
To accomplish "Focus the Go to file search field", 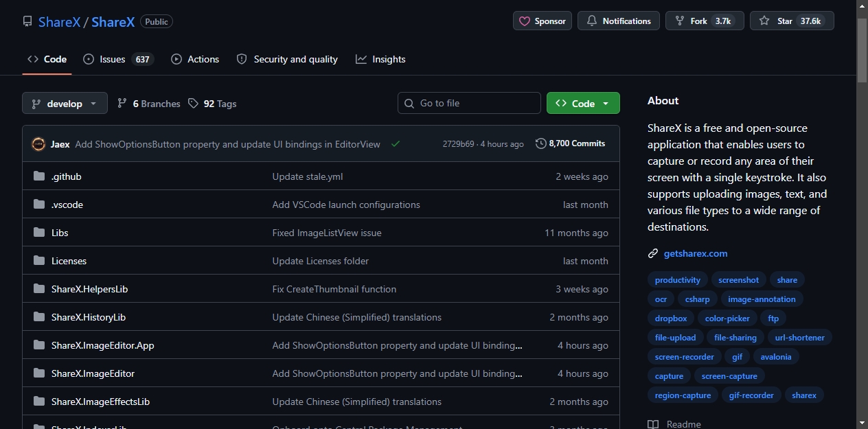I will 469,103.
